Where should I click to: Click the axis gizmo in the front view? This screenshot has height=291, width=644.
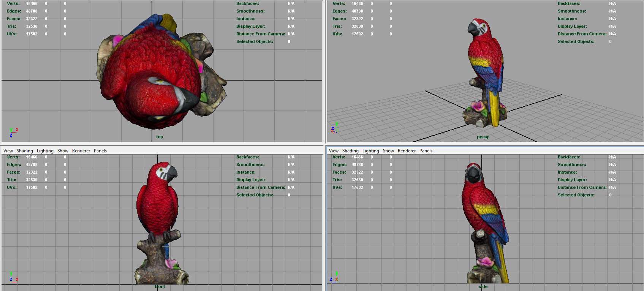pos(13,277)
